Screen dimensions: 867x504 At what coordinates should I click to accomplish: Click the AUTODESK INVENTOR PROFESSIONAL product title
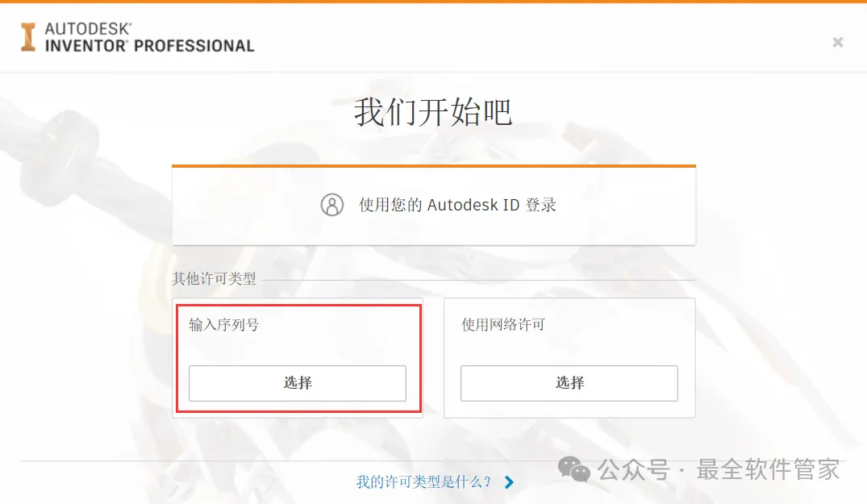tap(149, 38)
